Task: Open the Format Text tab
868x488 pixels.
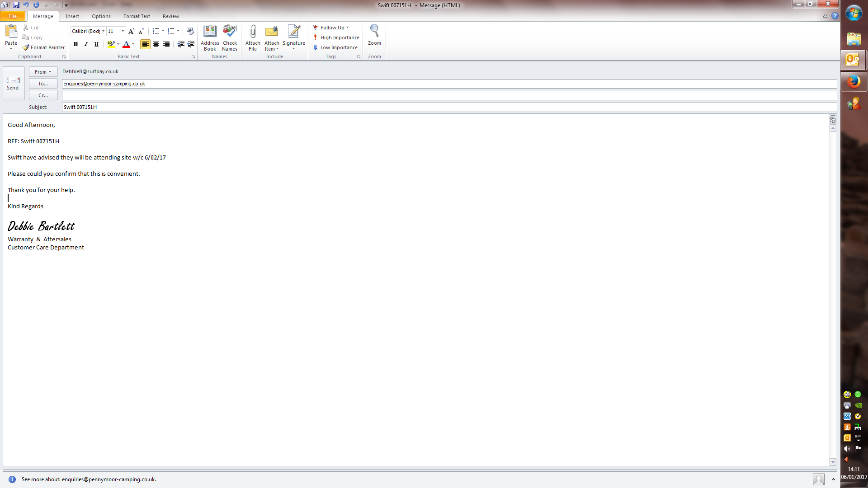Action: point(137,16)
